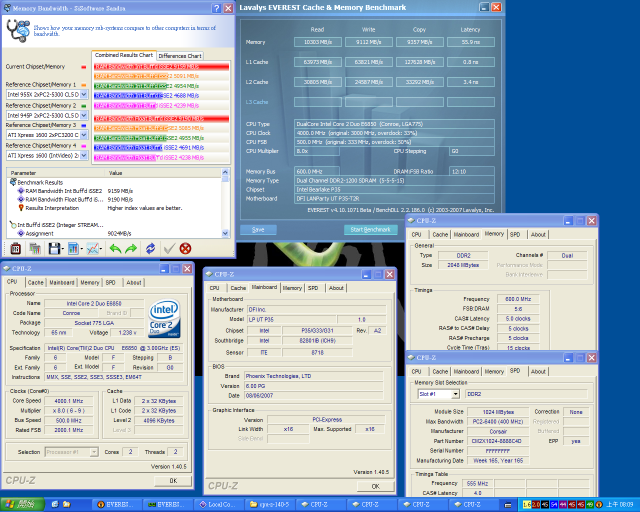Click the orange Reference Chipset/Memory 1 color marker
Screen dimensions: 640x512
[x=84, y=85]
